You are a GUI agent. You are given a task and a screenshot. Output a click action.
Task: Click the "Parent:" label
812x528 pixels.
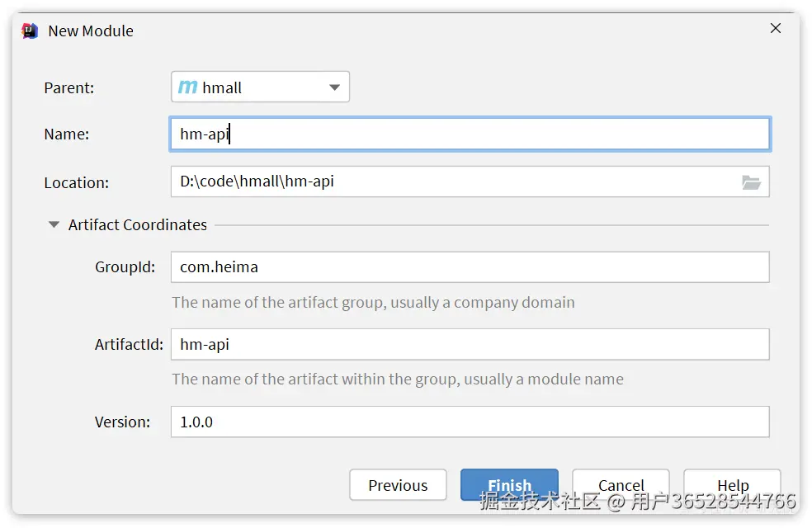tap(69, 87)
